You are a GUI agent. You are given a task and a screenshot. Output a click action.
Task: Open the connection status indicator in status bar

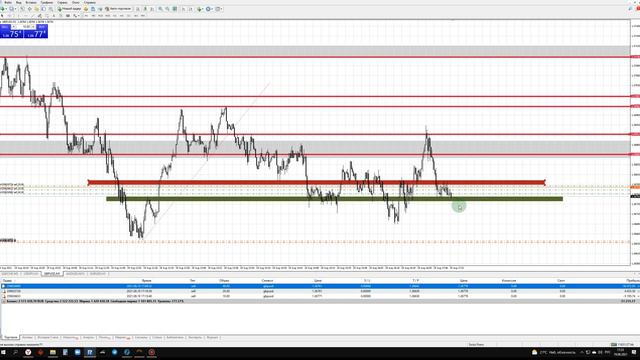click(622, 344)
